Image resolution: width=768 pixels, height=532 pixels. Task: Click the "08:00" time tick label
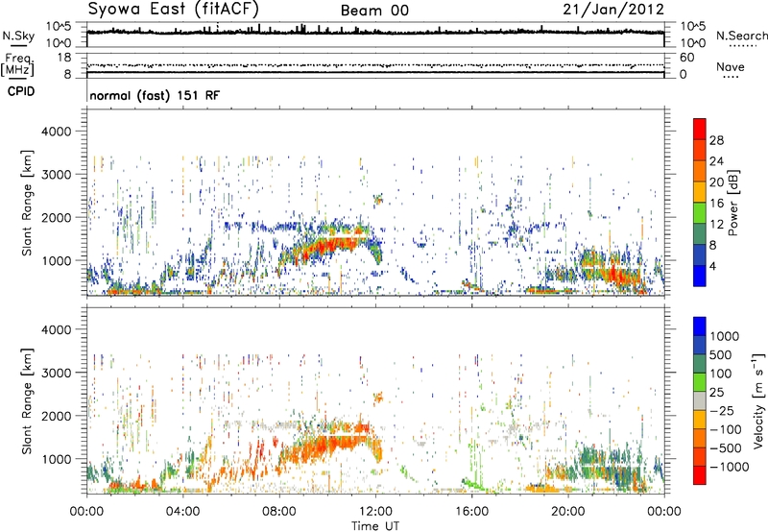coord(279,511)
